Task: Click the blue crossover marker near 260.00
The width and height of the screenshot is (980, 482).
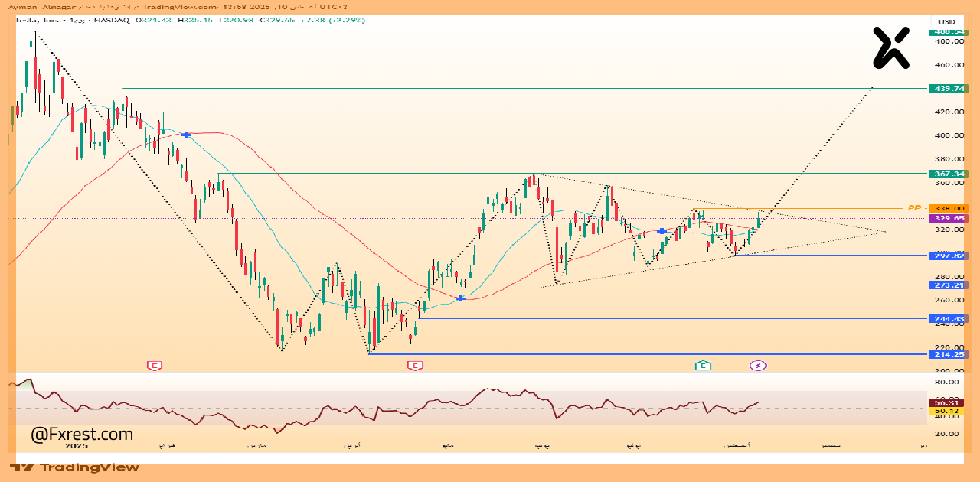Action: (x=460, y=298)
